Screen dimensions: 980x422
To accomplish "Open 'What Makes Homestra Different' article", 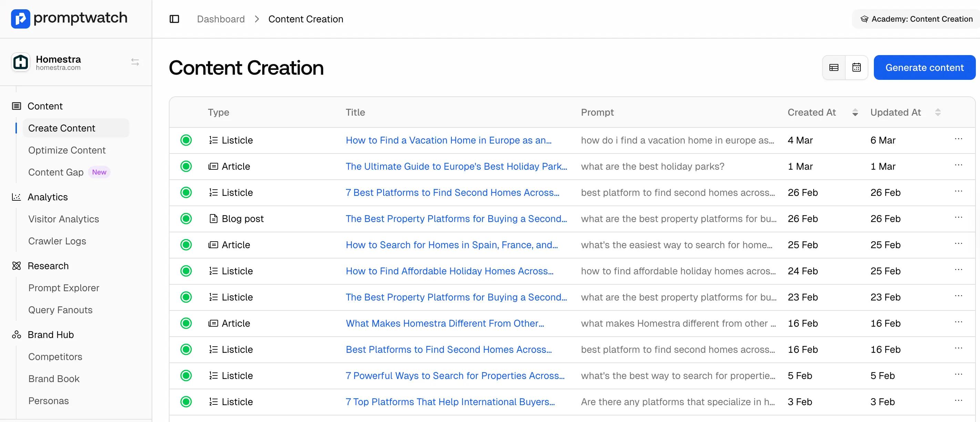I will [x=445, y=323].
